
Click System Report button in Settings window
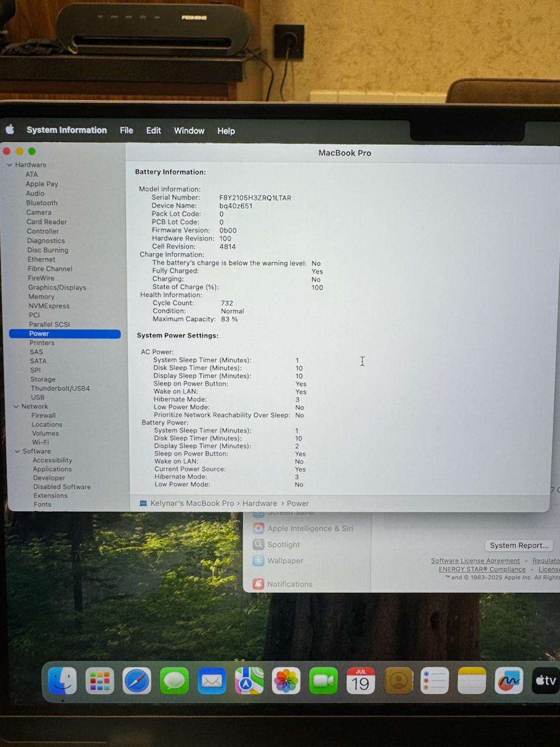point(519,545)
